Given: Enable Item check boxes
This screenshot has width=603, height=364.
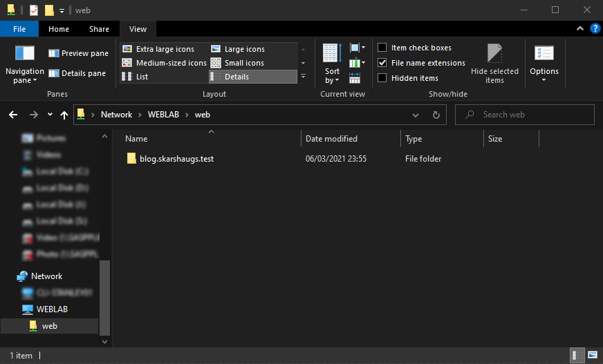Looking at the screenshot, I should point(382,48).
